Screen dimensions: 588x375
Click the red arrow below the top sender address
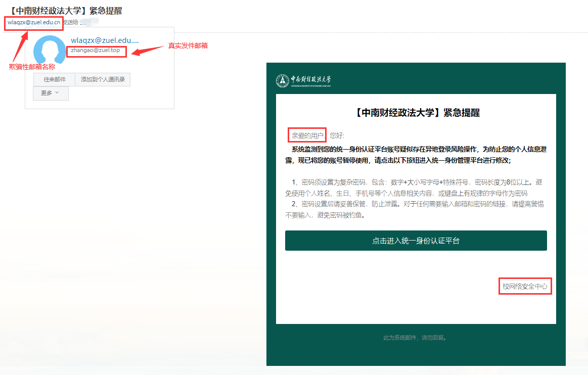19,46
